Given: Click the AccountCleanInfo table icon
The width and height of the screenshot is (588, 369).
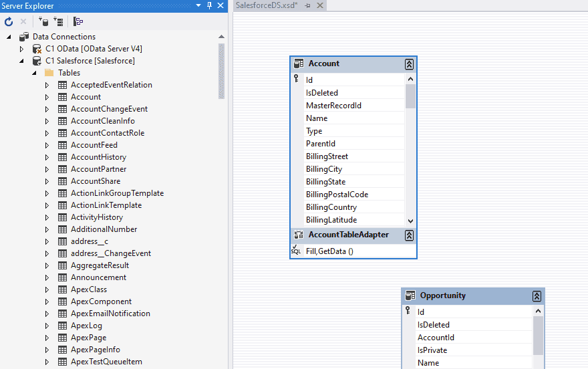Looking at the screenshot, I should coord(62,121).
